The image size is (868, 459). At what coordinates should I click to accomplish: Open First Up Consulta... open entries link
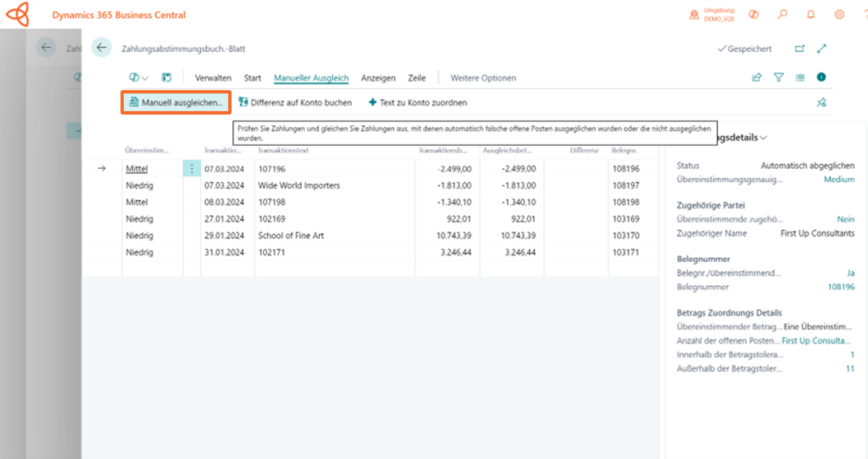[x=815, y=341]
